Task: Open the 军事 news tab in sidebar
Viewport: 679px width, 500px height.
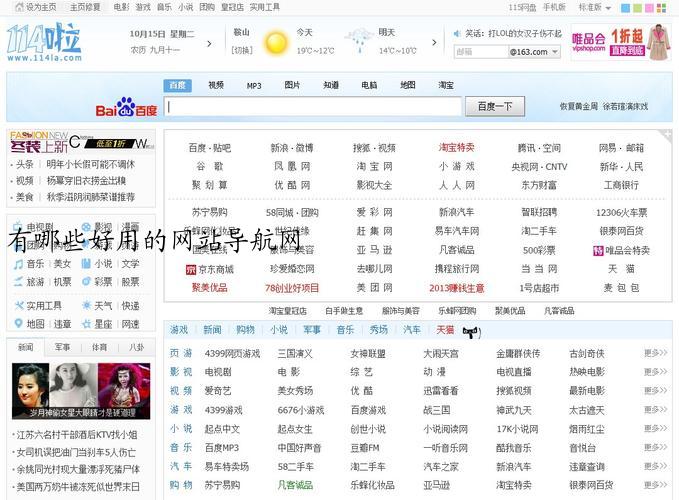Action: point(63,347)
